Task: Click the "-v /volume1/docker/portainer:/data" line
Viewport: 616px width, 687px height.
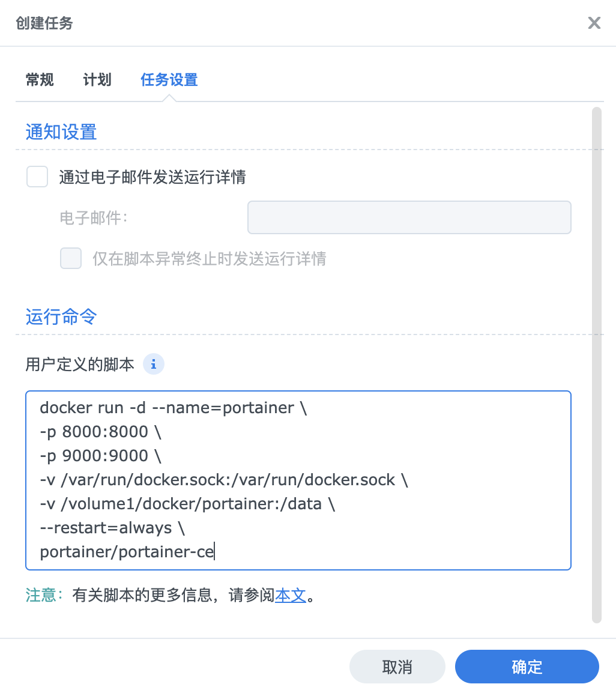Action: coord(187,504)
